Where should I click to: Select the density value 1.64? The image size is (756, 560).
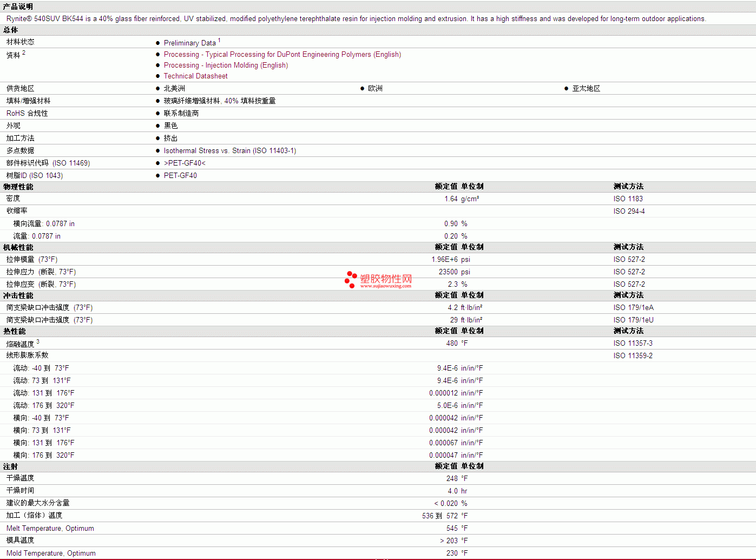tap(451, 199)
